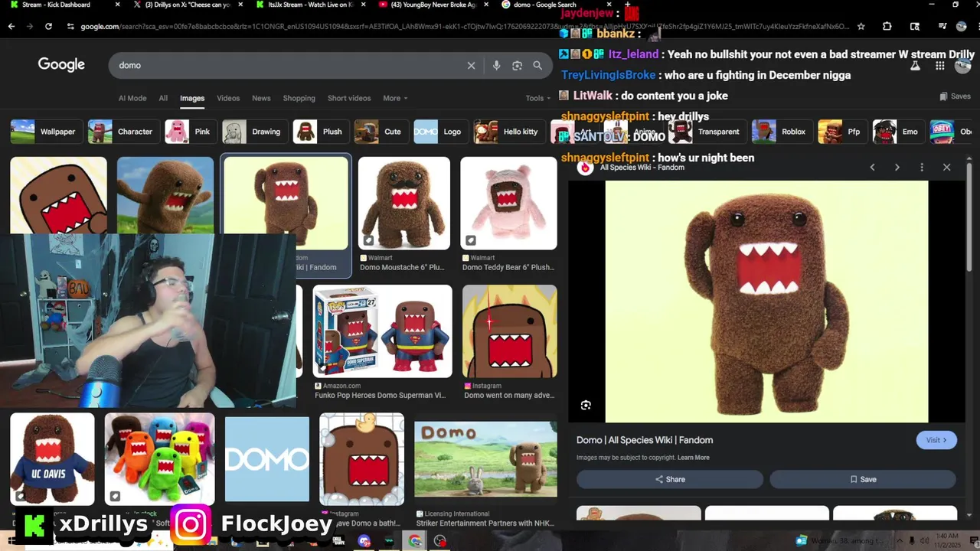Open the Saves bookmark link
Screen dimensions: 980x551
955,96
